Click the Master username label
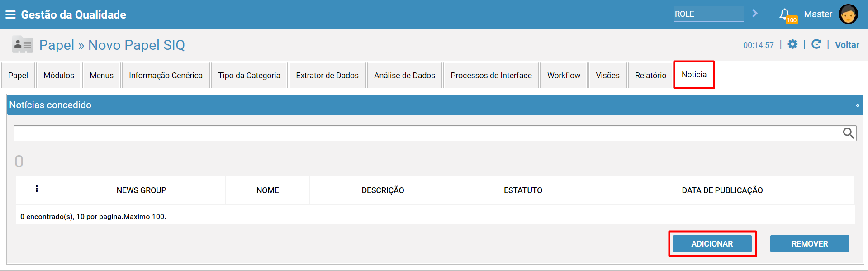868x271 pixels. click(x=818, y=14)
